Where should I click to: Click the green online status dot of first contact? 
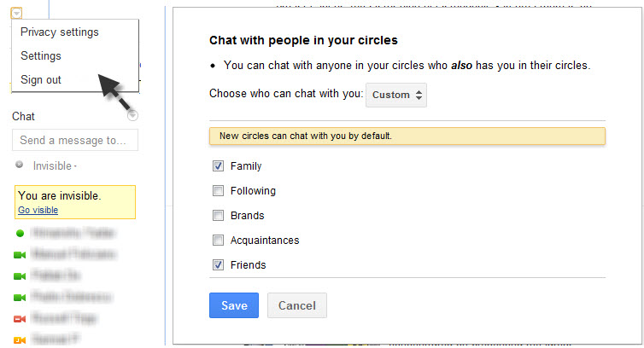pos(20,234)
